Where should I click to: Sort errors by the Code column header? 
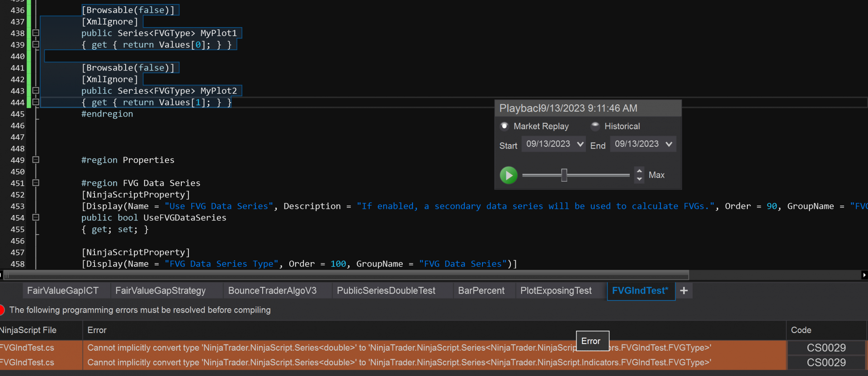(x=801, y=330)
